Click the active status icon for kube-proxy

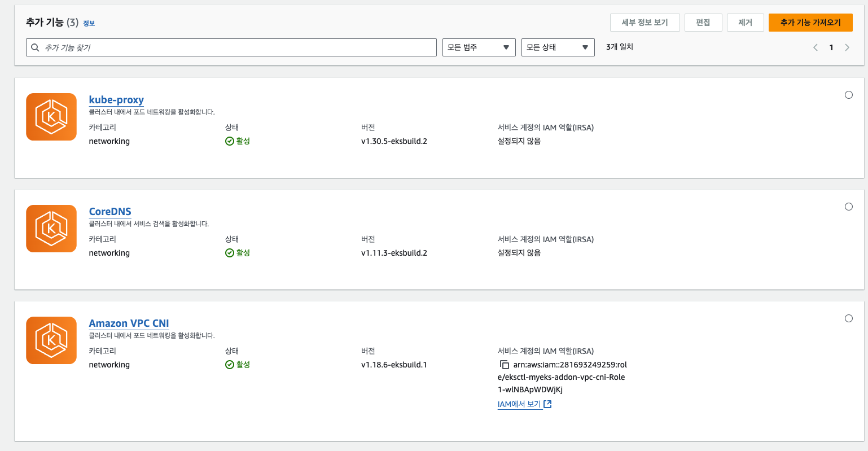[230, 141]
